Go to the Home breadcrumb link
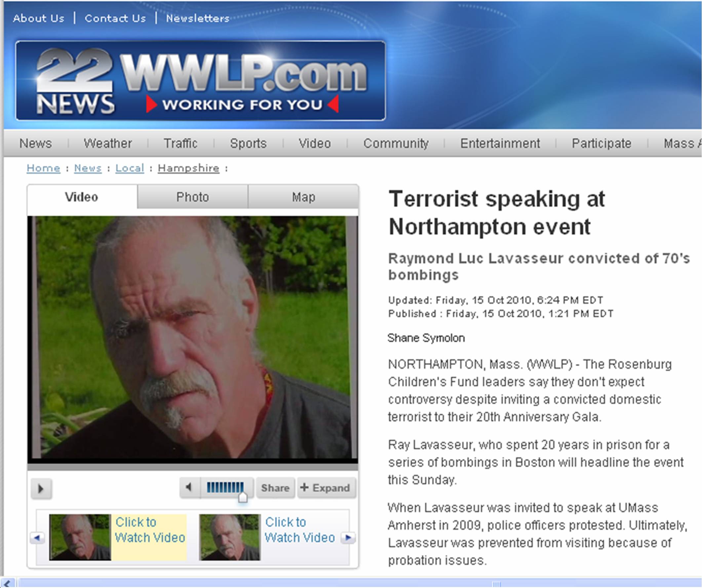Image resolution: width=702 pixels, height=588 pixels. tap(43, 168)
